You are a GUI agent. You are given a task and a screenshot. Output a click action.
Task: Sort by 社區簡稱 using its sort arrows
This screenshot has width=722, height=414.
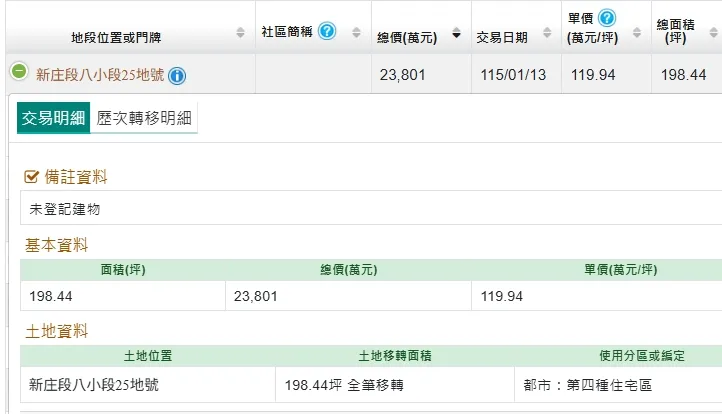coord(356,32)
